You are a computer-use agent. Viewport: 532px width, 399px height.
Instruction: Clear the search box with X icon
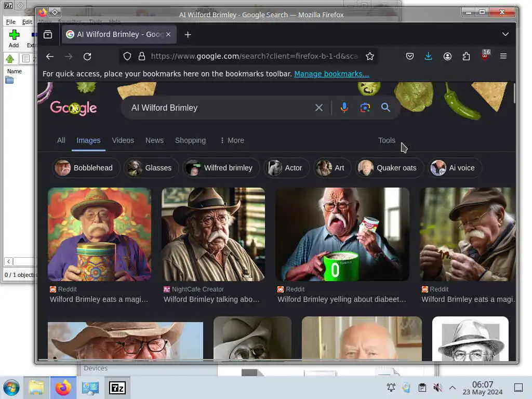[319, 108]
